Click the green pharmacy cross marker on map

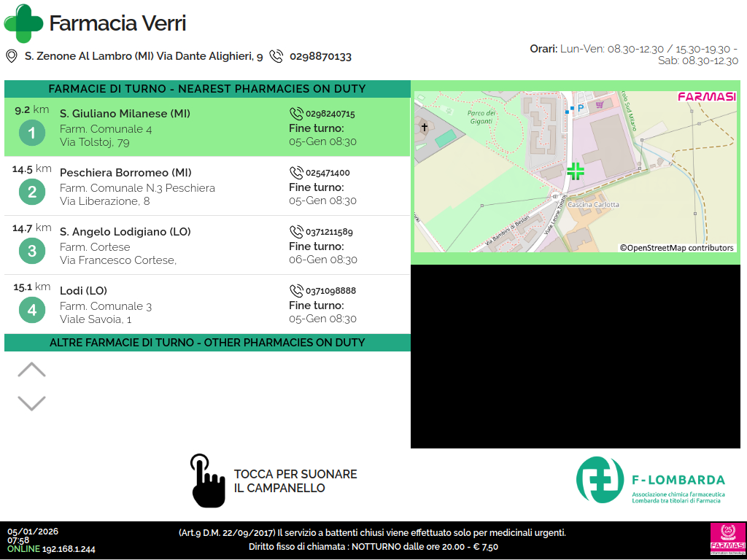pyautogui.click(x=576, y=171)
